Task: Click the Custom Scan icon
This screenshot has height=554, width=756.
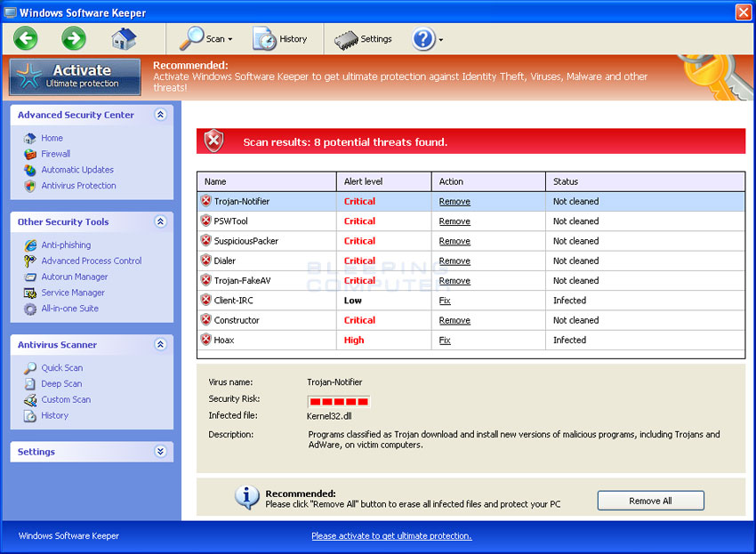Action: [x=30, y=399]
